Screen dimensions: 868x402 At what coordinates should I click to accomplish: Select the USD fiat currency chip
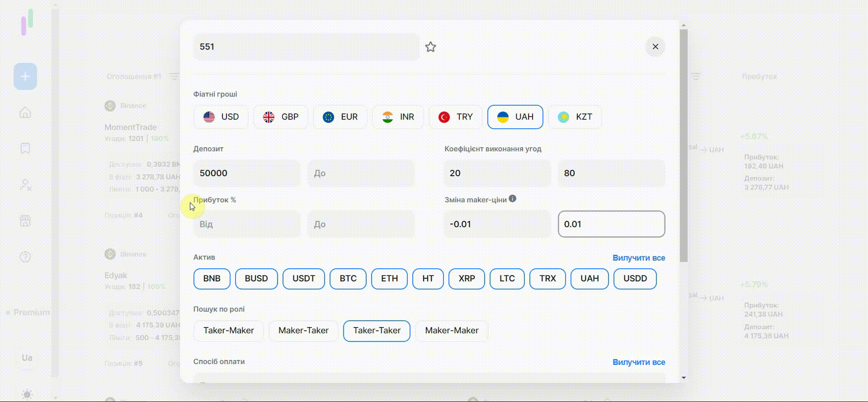point(221,117)
